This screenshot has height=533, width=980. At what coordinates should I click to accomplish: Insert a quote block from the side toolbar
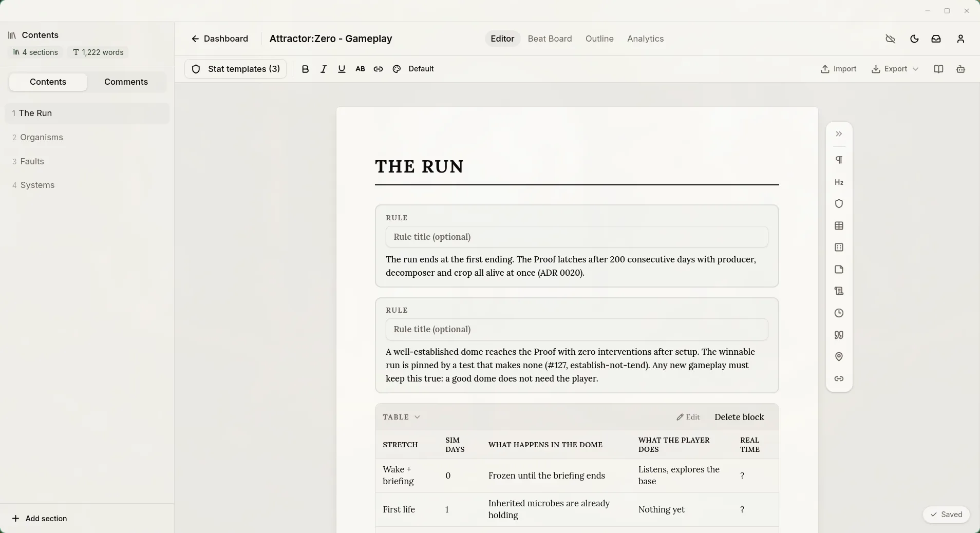coord(839,335)
